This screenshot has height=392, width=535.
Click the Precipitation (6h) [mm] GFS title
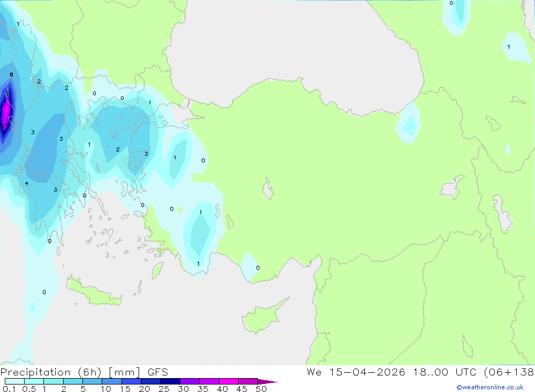[x=85, y=372]
